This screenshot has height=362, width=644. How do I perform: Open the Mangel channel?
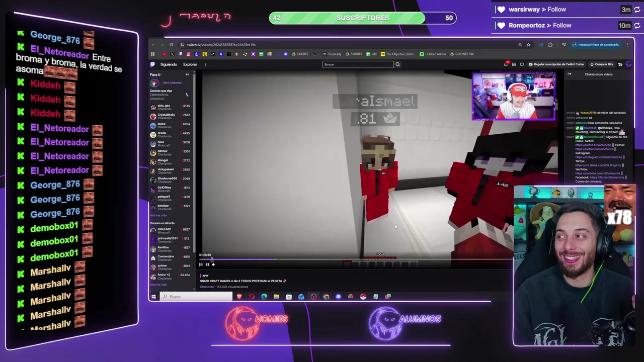(x=170, y=161)
